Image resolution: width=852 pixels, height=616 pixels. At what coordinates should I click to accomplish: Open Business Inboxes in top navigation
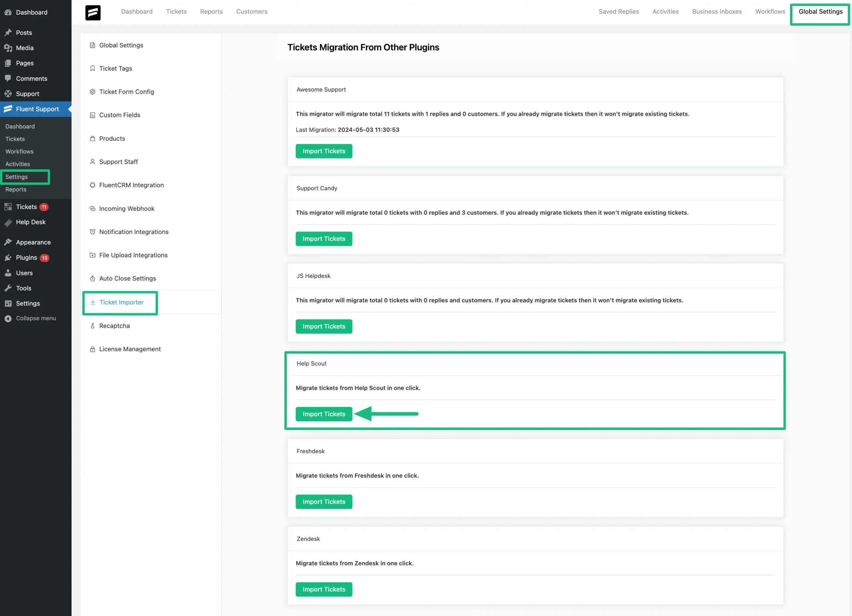point(717,12)
